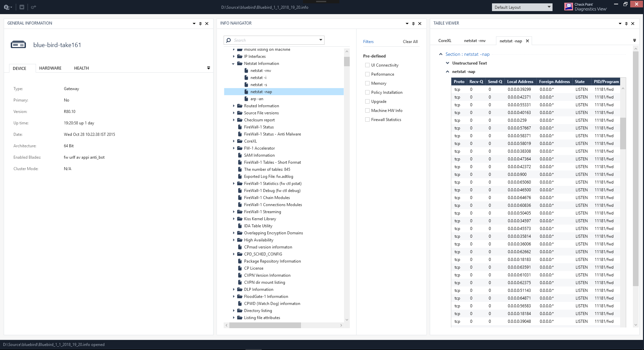Check the Performance filter
644x350 pixels.
click(367, 74)
